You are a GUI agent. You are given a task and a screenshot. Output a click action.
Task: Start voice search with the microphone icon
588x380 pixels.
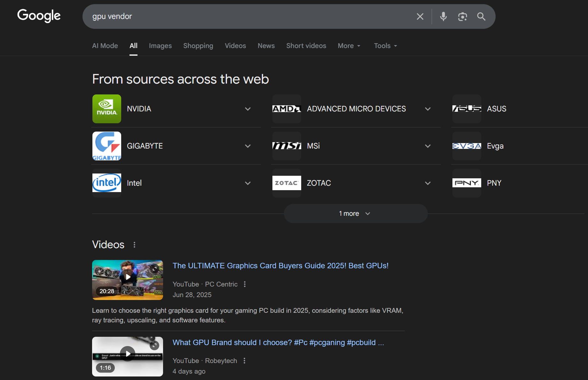coord(443,16)
